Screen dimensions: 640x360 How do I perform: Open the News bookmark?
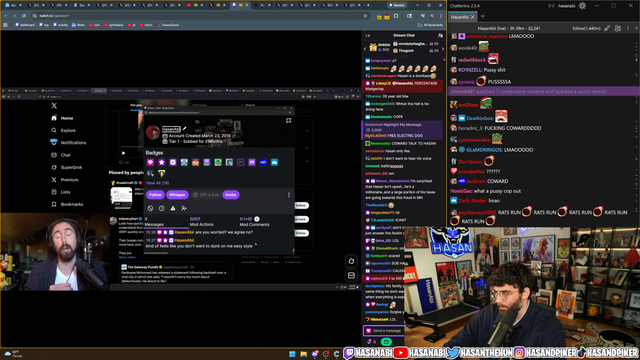coord(78,25)
